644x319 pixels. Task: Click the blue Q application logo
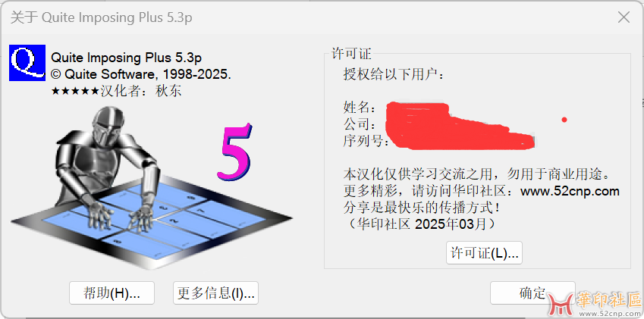(x=27, y=63)
